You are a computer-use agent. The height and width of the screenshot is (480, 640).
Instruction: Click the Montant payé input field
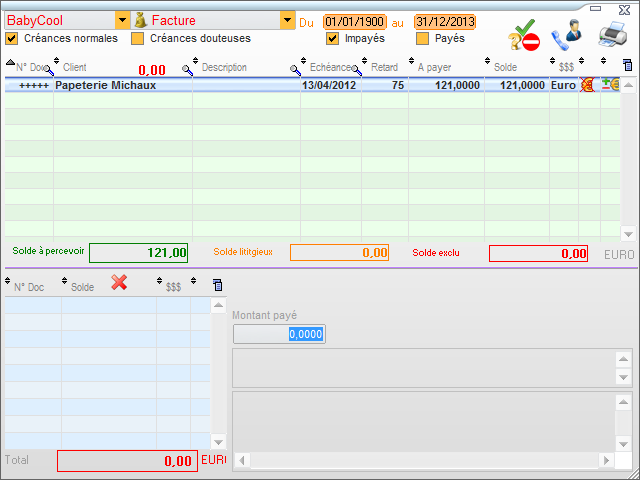tap(279, 334)
